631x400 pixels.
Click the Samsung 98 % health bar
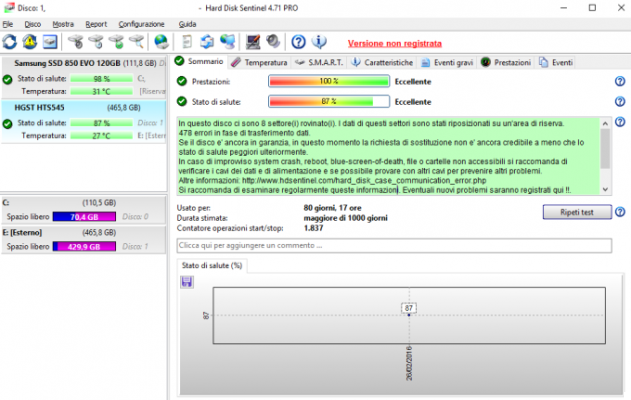(x=101, y=78)
